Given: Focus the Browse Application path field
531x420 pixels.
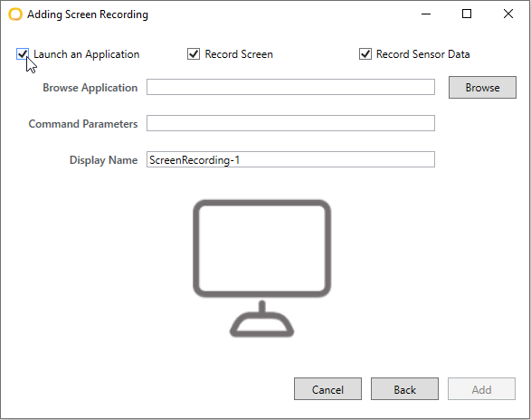Looking at the screenshot, I should click(x=290, y=87).
